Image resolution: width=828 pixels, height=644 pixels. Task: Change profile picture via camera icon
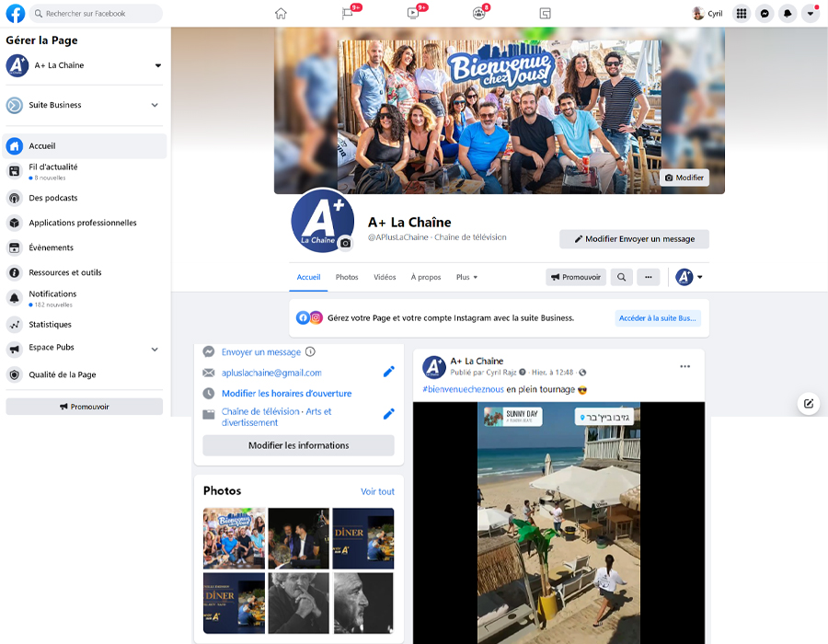click(345, 241)
